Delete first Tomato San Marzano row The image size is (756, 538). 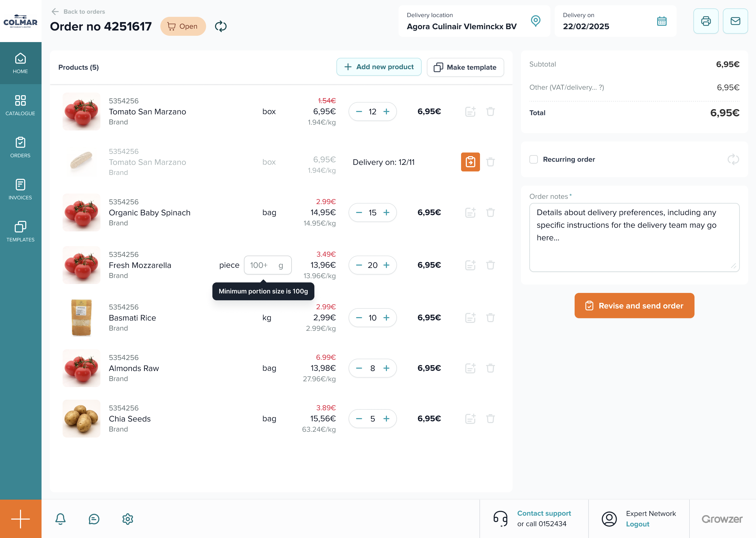pos(491,112)
